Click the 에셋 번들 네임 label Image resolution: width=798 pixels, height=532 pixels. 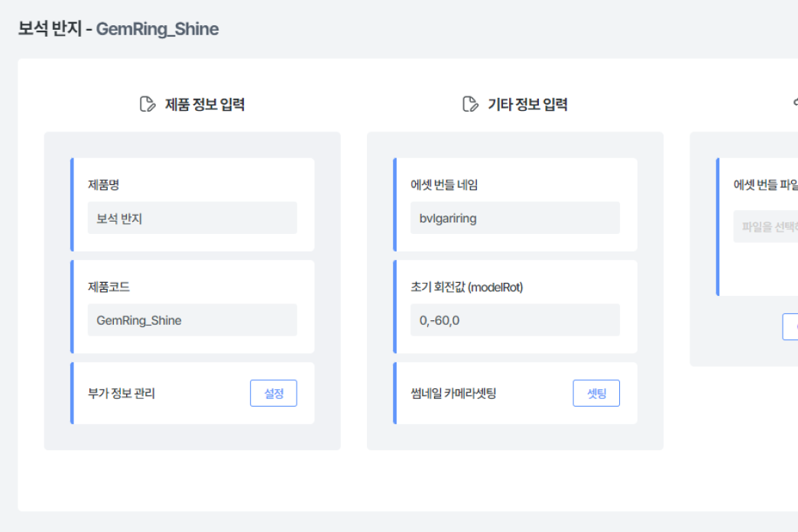[x=444, y=185]
